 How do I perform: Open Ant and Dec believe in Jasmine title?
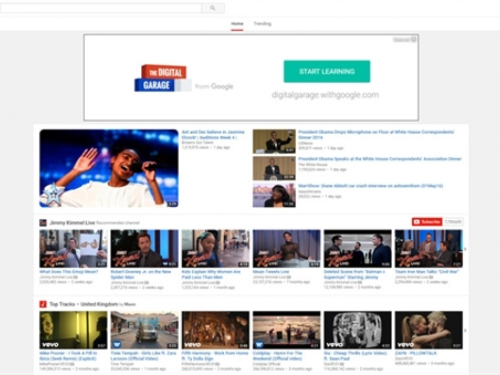click(x=213, y=135)
